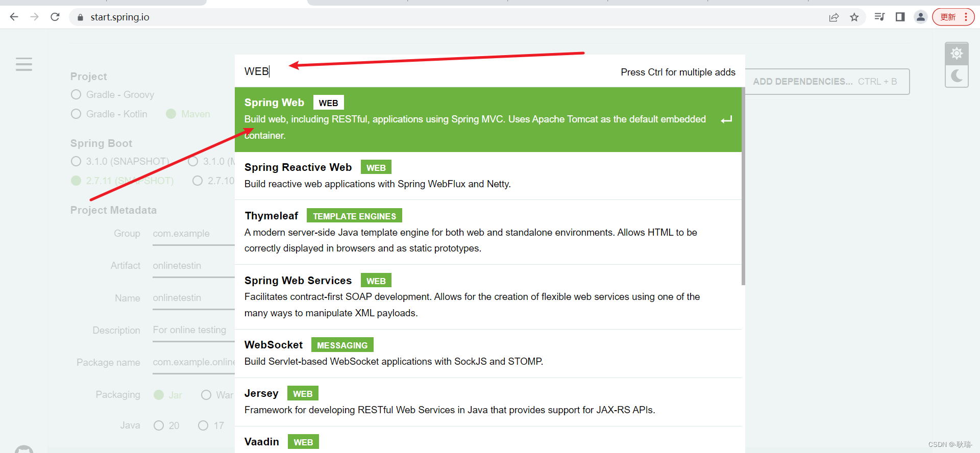Select Java version 20

tap(167, 426)
